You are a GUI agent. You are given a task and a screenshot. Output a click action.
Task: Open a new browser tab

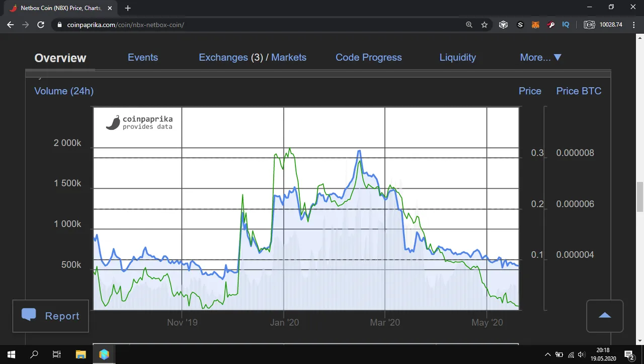(128, 8)
